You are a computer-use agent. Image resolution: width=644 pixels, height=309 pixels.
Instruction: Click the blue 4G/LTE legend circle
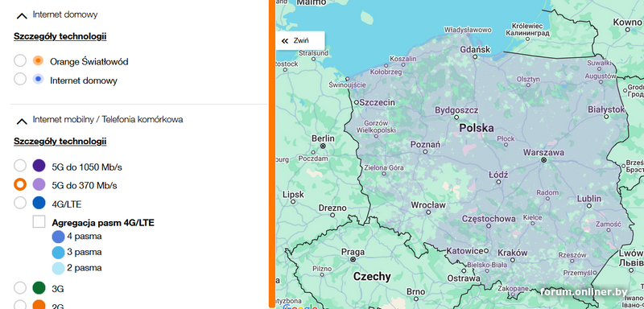pyautogui.click(x=39, y=203)
